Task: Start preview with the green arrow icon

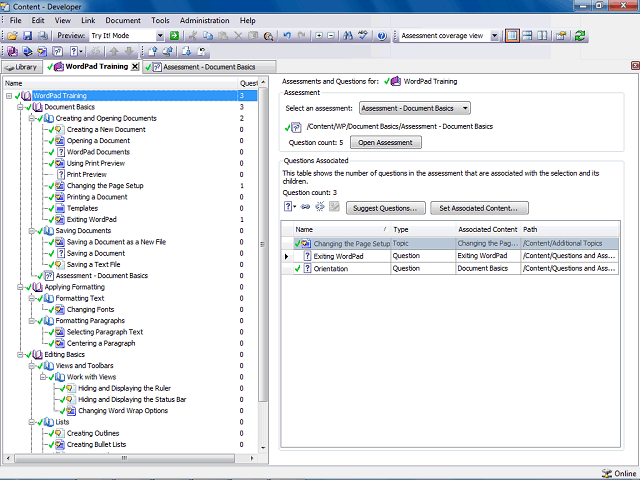Action: [174, 36]
